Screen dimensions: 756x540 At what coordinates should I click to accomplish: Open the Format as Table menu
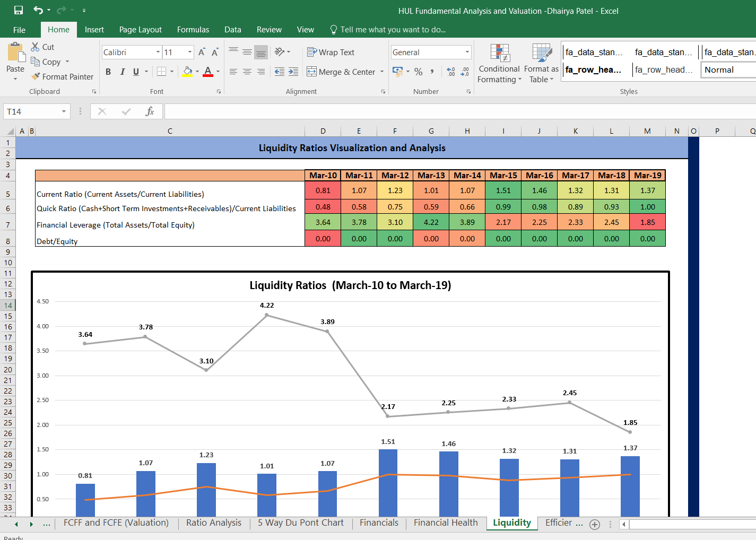tap(541, 64)
